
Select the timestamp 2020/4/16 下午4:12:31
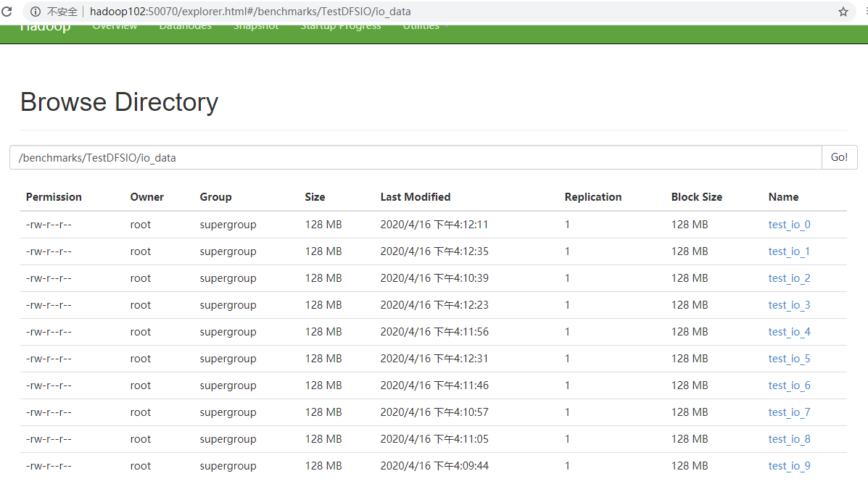pos(434,359)
